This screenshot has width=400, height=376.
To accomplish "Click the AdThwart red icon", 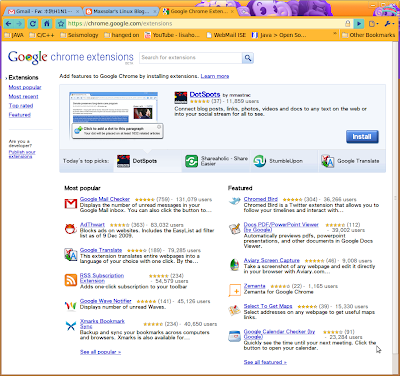I will pyautogui.click(x=71, y=229).
